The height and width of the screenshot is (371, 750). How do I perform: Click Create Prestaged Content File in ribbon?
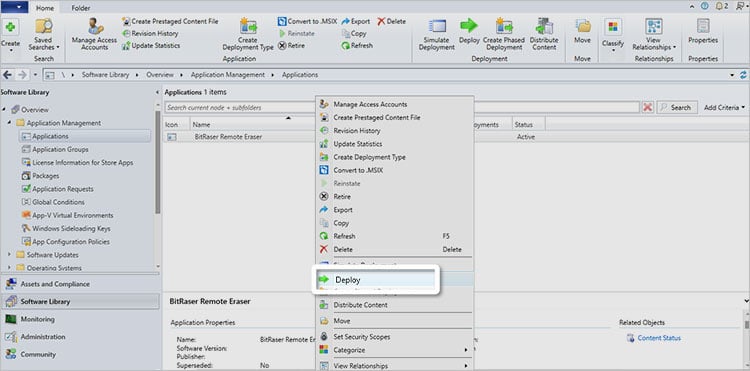(170, 22)
